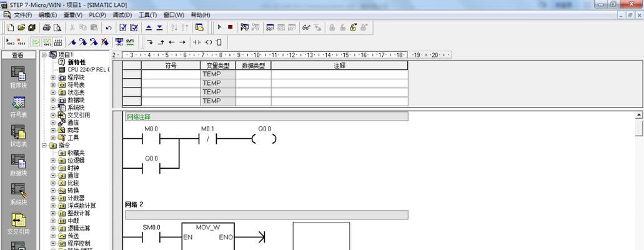Image resolution: width=644 pixels, height=250 pixels.
Task: Click the editor's vertical scrollbar up arrow
Action: pyautogui.click(x=639, y=115)
